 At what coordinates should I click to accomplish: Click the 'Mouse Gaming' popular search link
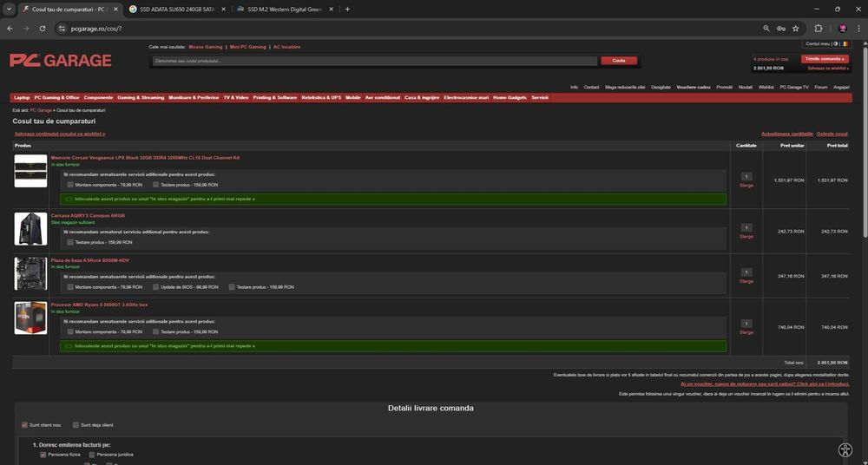(x=206, y=47)
